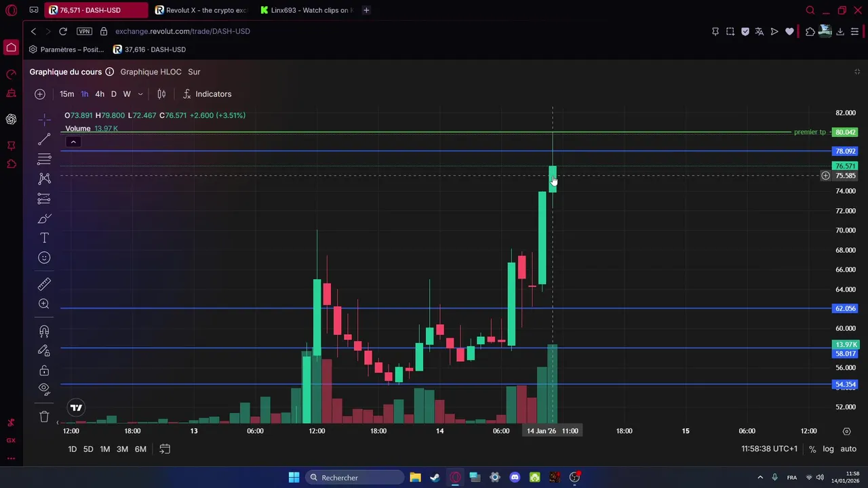Open Paramètres – Posit... bookmark
The height and width of the screenshot is (488, 868).
66,49
